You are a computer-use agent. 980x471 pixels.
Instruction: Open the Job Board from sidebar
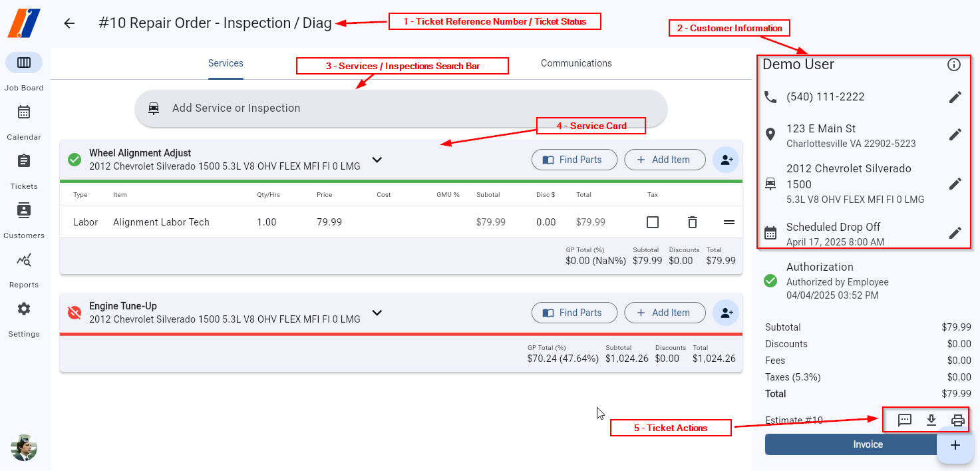[24, 63]
